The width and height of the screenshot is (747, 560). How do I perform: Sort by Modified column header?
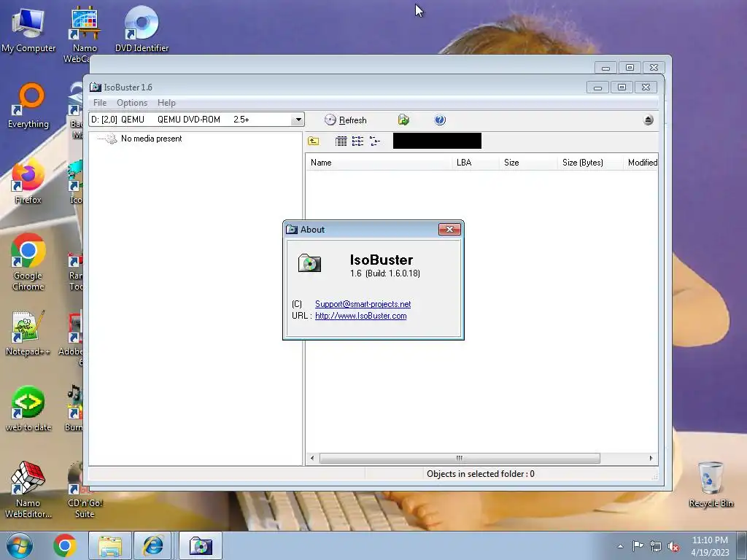(640, 163)
